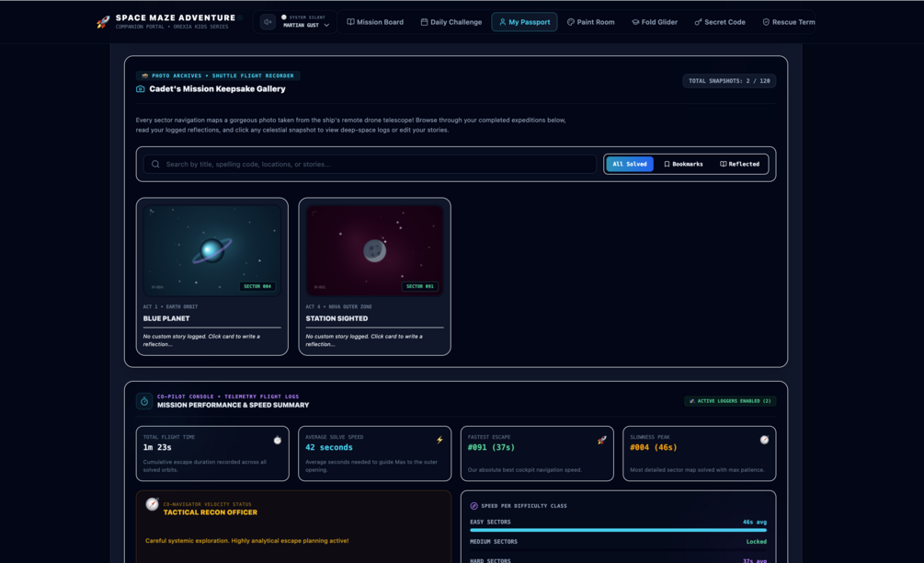Open the Station Sighted snapshot thumbnail
This screenshot has height=563, width=924.
pyautogui.click(x=375, y=250)
